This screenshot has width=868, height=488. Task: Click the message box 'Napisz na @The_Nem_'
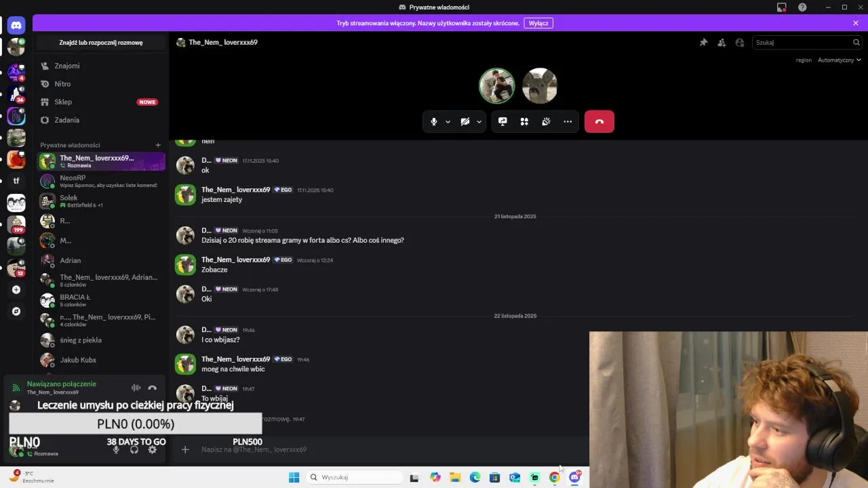[x=390, y=449]
